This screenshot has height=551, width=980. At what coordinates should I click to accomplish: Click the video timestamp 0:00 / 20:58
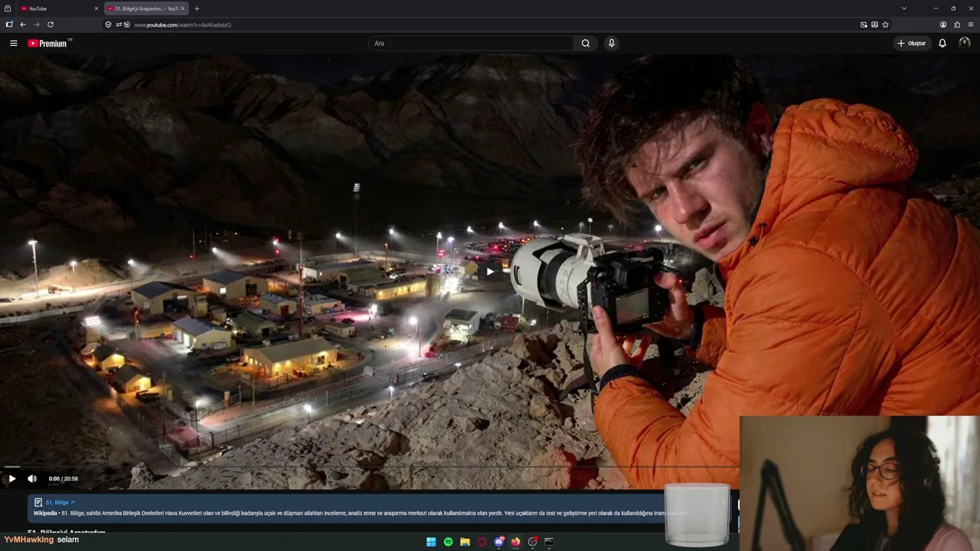63,479
